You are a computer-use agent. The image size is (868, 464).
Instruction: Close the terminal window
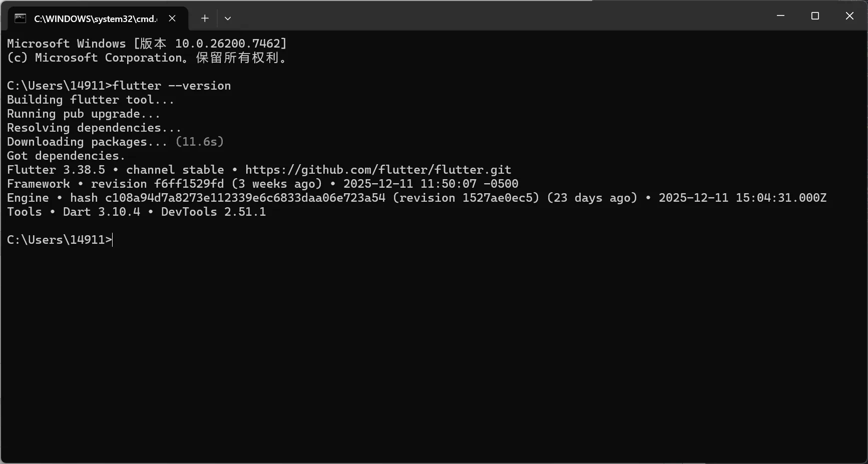point(849,16)
